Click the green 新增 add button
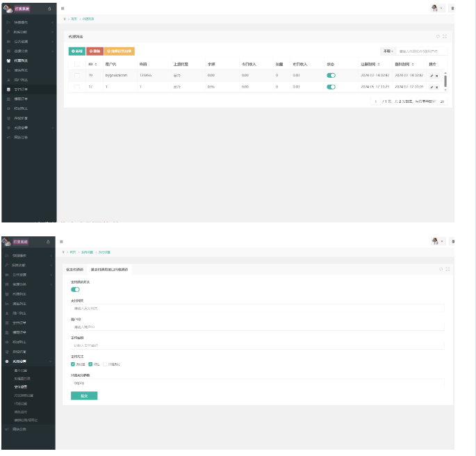The height and width of the screenshot is (456, 476). pyautogui.click(x=76, y=51)
